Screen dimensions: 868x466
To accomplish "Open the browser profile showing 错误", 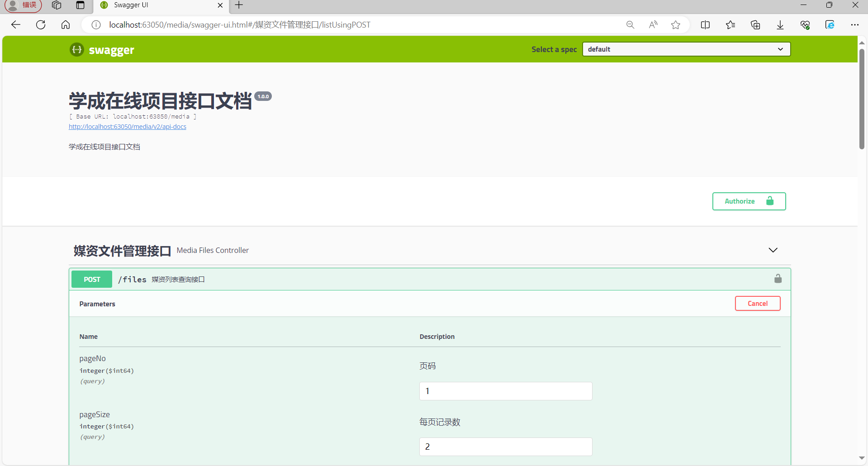I will pyautogui.click(x=23, y=5).
